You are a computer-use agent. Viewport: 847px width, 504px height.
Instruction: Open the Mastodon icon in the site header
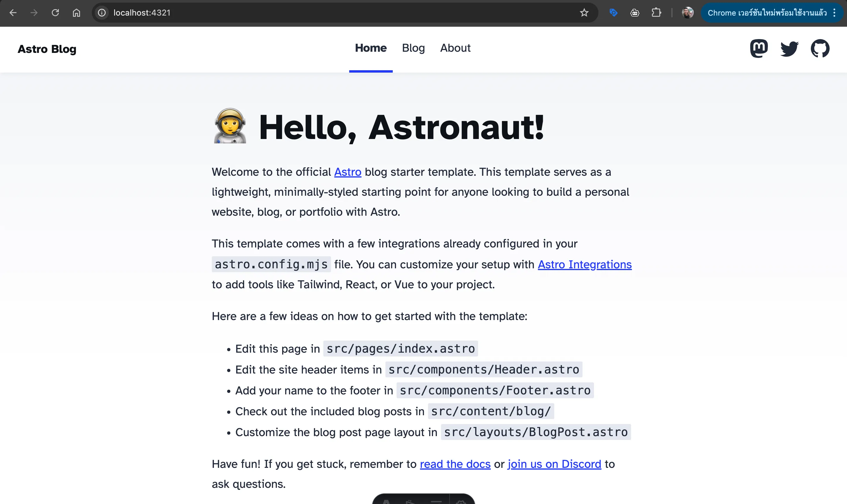[x=759, y=48]
